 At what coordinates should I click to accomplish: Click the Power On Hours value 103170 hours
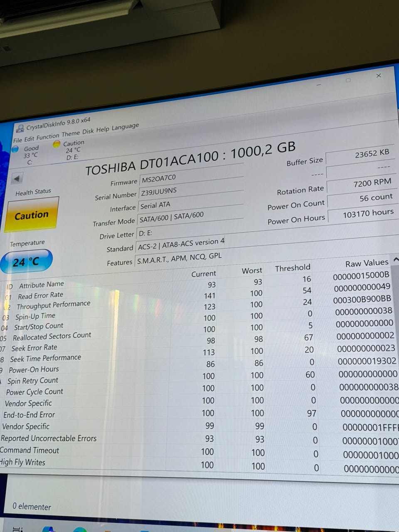tap(363, 213)
